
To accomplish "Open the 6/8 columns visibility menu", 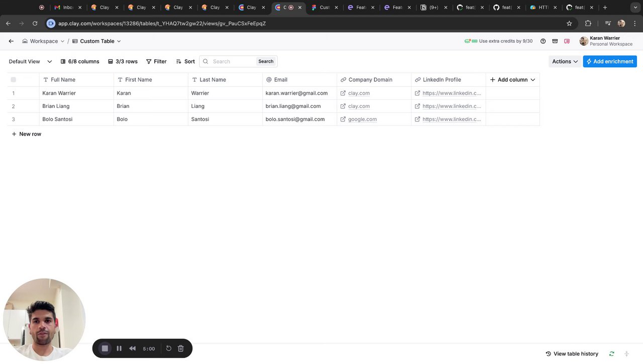I will (80, 61).
